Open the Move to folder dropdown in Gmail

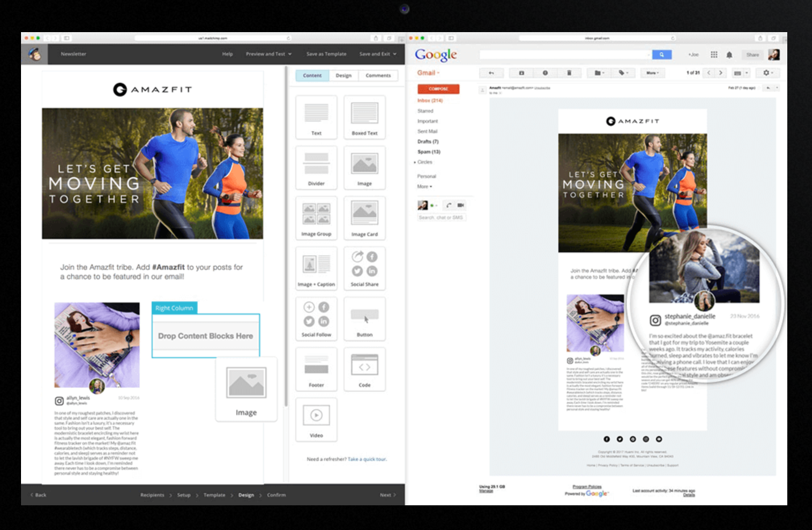pyautogui.click(x=599, y=73)
